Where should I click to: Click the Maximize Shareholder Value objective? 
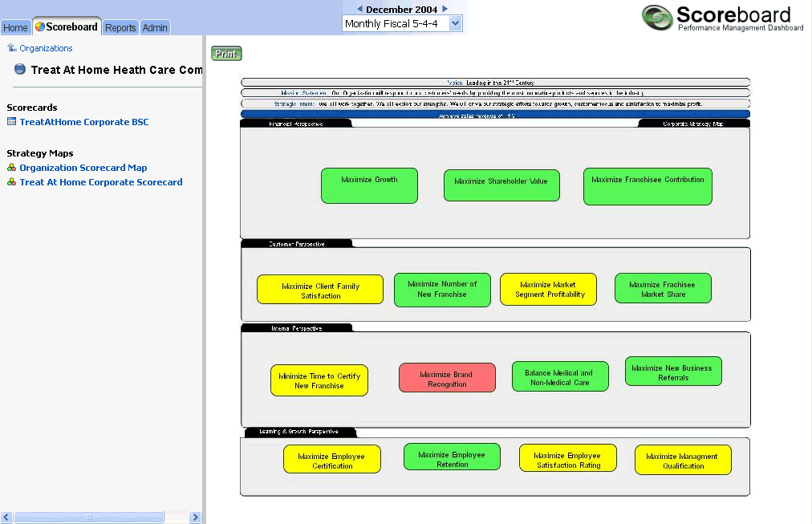coord(501,185)
